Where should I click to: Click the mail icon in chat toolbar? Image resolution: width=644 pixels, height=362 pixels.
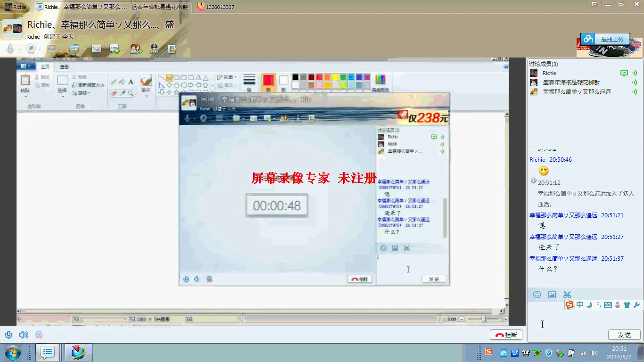point(96,49)
